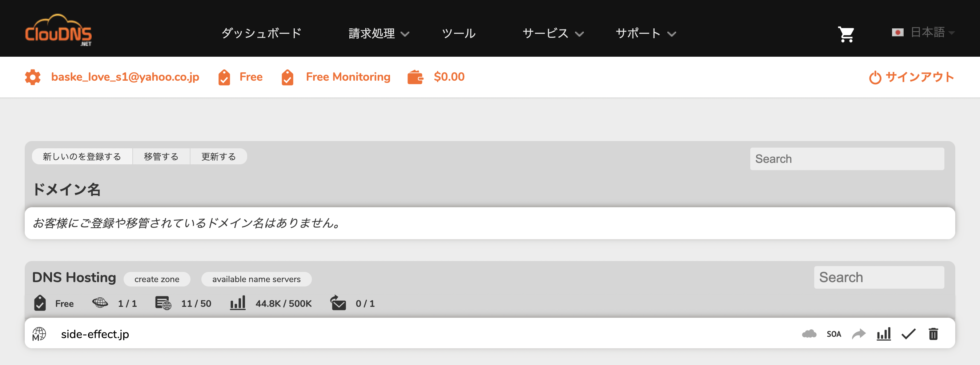View statistics chart icon for side-effect.jp
This screenshot has height=365, width=980.
coord(883,334)
